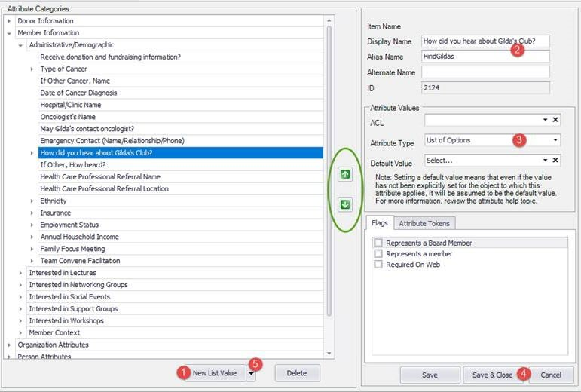Collapse the Administrative/Demographic node
This screenshot has height=392, width=581.
(21, 45)
